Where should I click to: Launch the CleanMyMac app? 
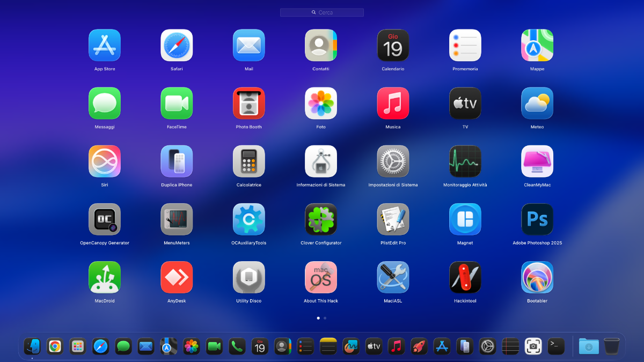pyautogui.click(x=537, y=161)
